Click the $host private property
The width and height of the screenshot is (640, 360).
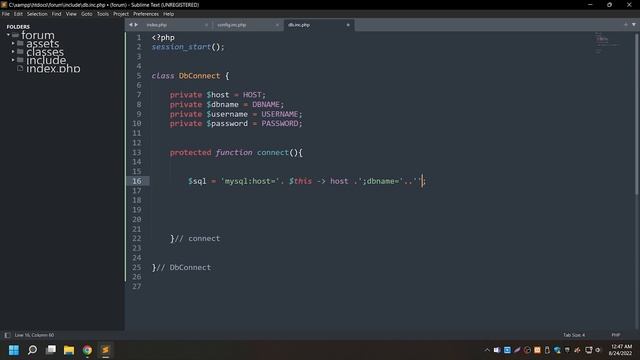(218, 95)
